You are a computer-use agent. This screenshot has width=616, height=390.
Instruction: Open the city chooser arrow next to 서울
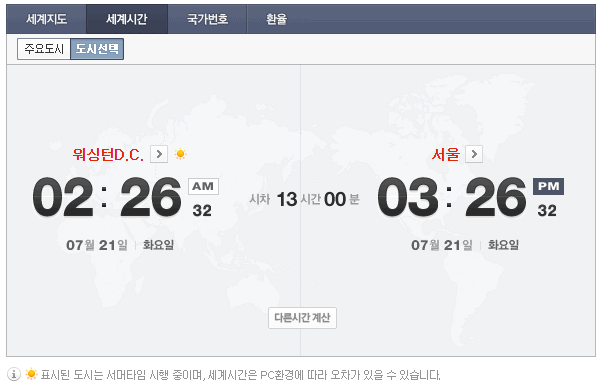474,154
